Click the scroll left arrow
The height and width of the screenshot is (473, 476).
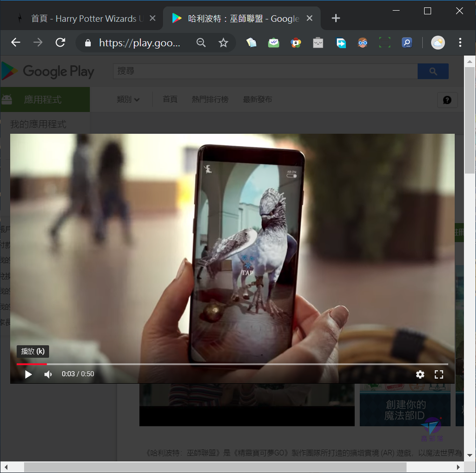[6, 467]
